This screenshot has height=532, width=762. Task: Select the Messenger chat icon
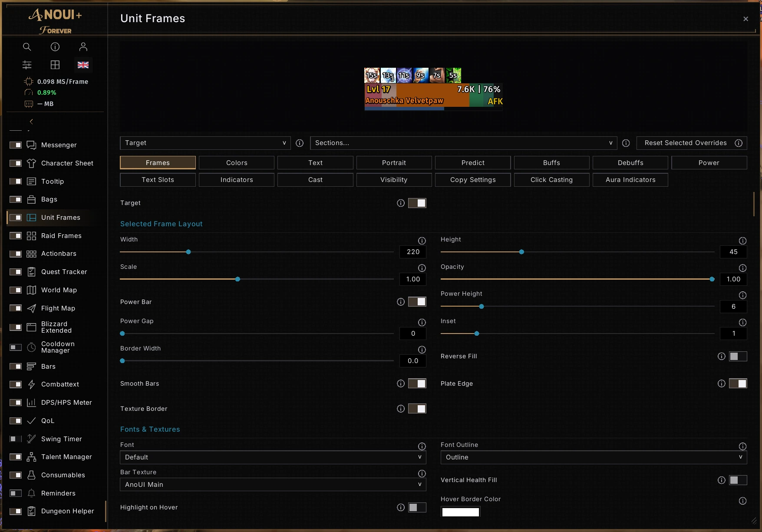31,145
